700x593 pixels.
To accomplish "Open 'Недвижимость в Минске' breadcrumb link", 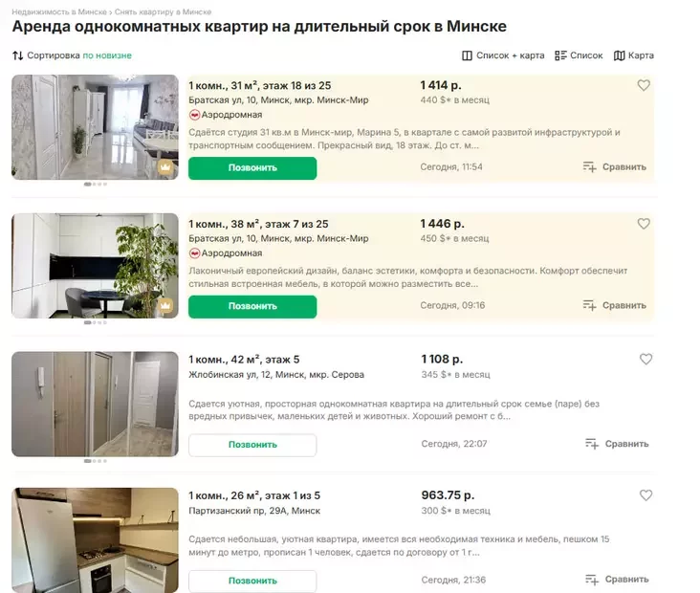I will (59, 11).
